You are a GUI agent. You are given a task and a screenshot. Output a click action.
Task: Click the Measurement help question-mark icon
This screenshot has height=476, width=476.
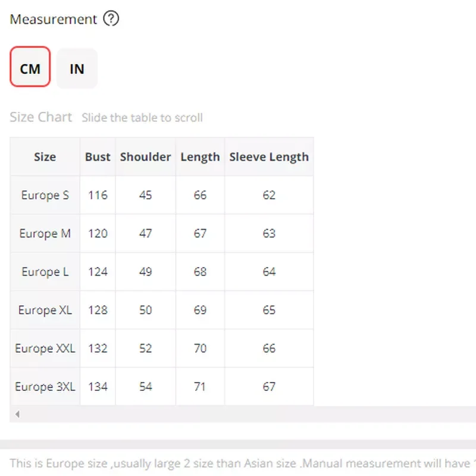tap(111, 19)
